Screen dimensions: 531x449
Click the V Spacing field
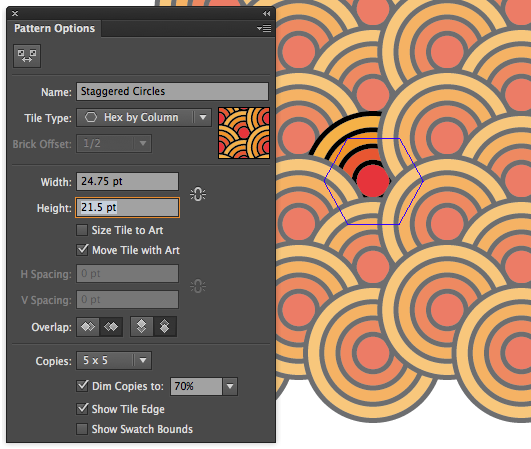127,300
